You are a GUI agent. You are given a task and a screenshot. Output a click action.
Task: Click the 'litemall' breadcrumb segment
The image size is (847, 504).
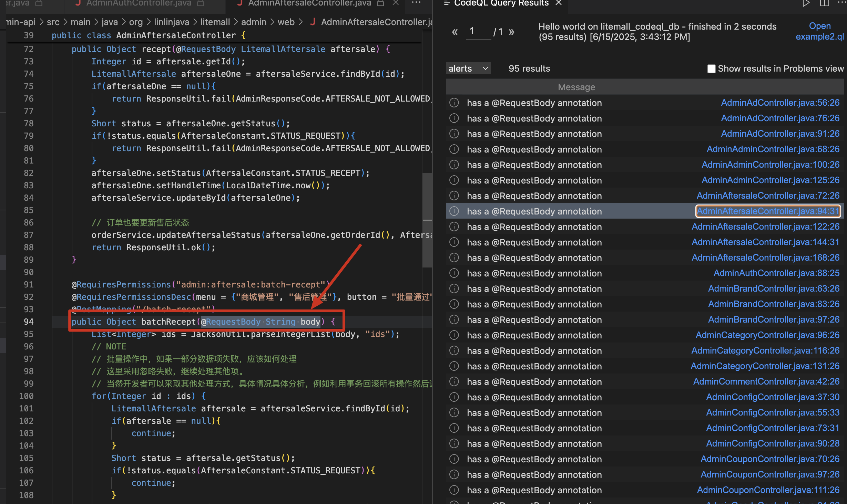[x=215, y=22]
